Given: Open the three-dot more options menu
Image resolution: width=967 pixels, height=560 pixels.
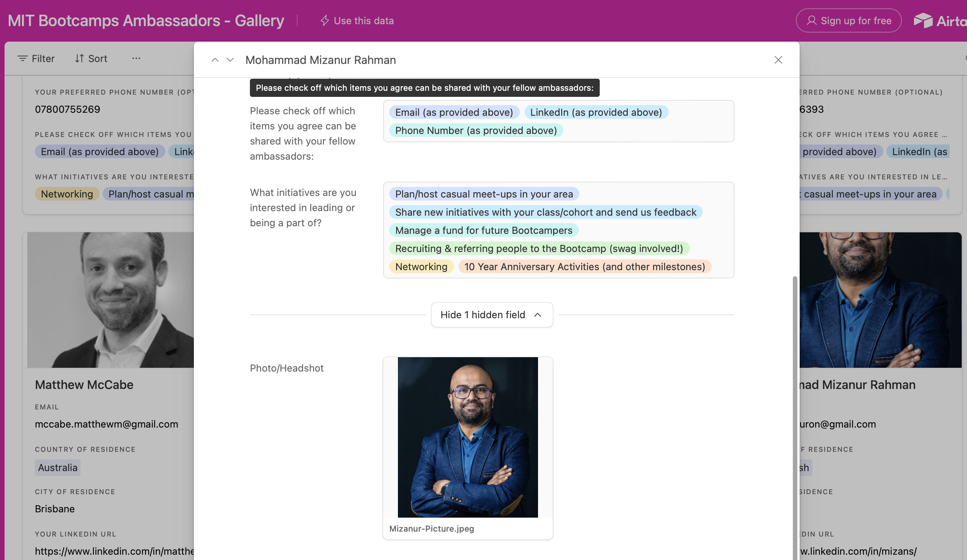Looking at the screenshot, I should 136,58.
